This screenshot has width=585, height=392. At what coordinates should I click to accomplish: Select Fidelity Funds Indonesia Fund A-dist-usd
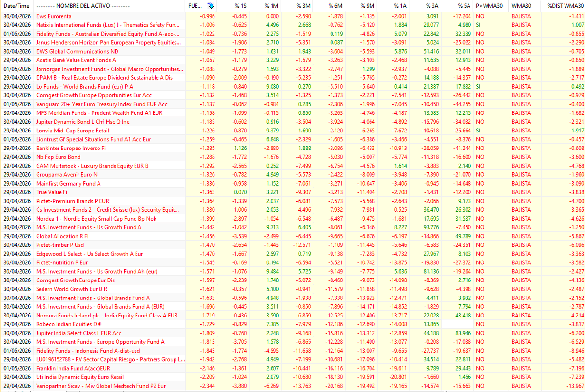pos(292,351)
